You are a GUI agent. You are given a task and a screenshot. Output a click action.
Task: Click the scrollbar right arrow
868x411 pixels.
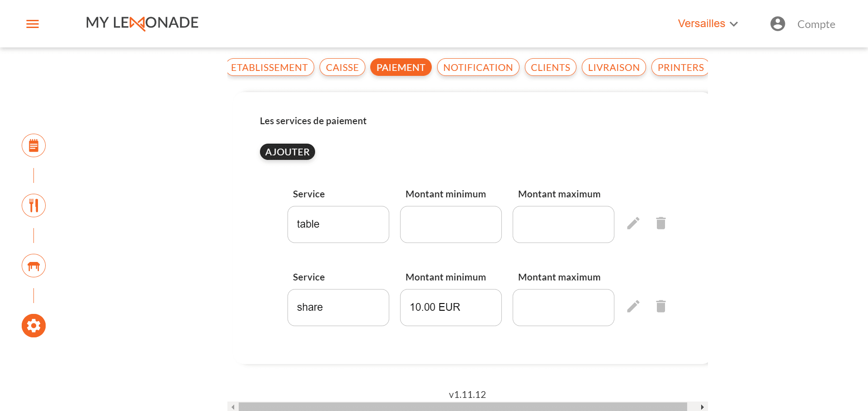coord(702,407)
